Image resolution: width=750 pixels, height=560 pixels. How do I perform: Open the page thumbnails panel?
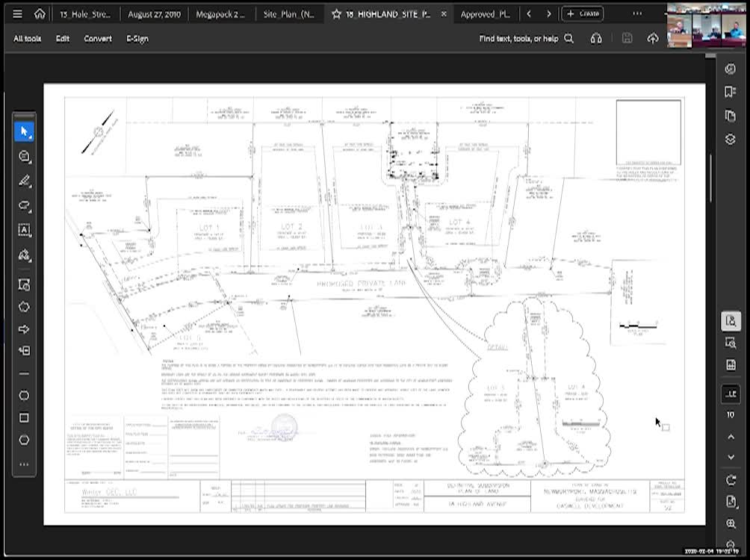[x=730, y=113]
